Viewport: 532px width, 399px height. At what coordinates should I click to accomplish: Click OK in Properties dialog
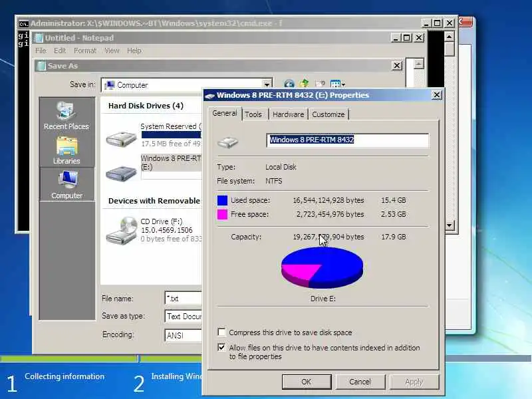307,382
